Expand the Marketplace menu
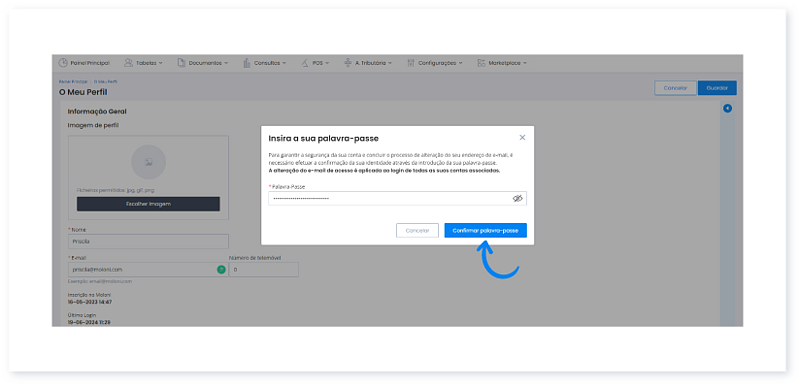The image size is (800, 386). [502, 63]
